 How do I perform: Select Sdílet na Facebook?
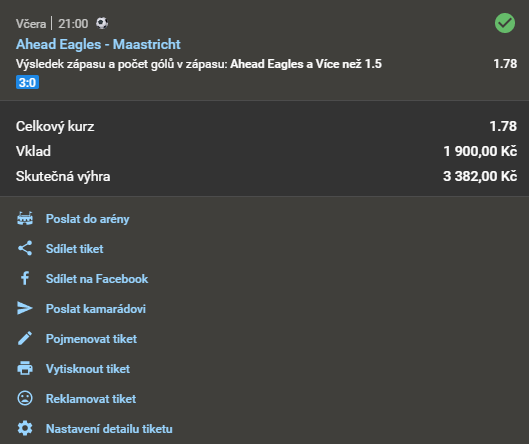pyautogui.click(x=97, y=279)
